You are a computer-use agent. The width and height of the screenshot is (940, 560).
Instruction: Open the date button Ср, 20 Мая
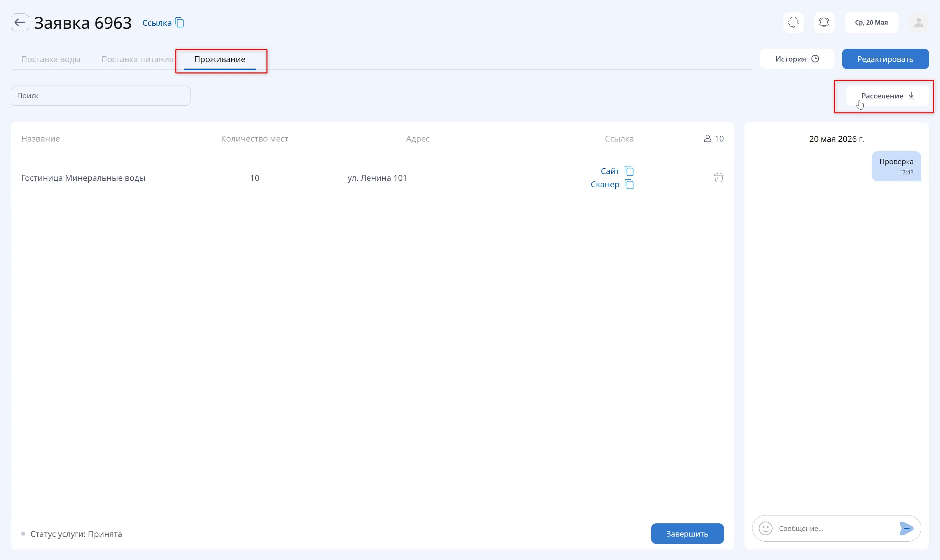871,22
